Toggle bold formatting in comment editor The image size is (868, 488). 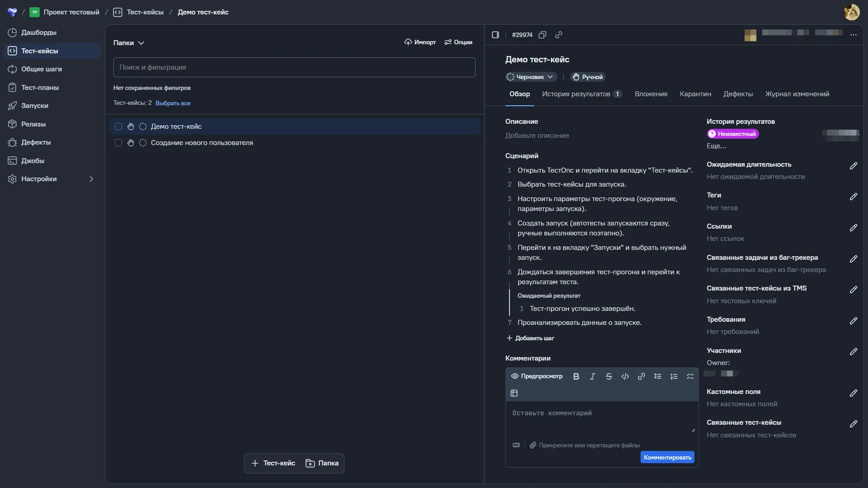[576, 376]
